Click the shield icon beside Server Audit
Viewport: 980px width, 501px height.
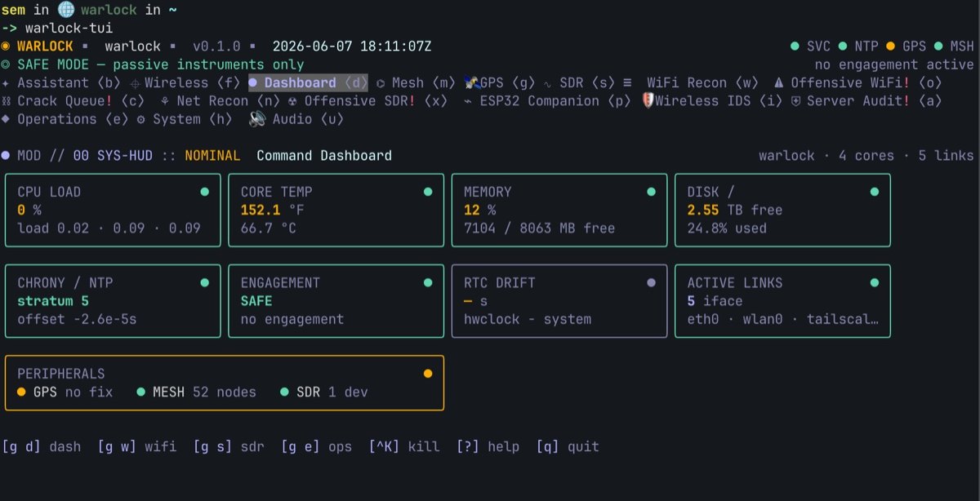coord(795,101)
